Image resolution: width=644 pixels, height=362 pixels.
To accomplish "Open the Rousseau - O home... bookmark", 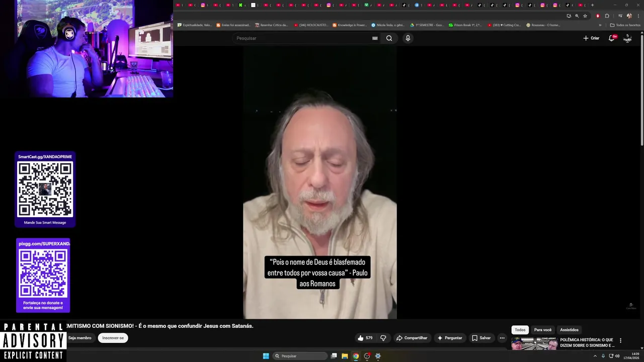I will (x=543, y=25).
